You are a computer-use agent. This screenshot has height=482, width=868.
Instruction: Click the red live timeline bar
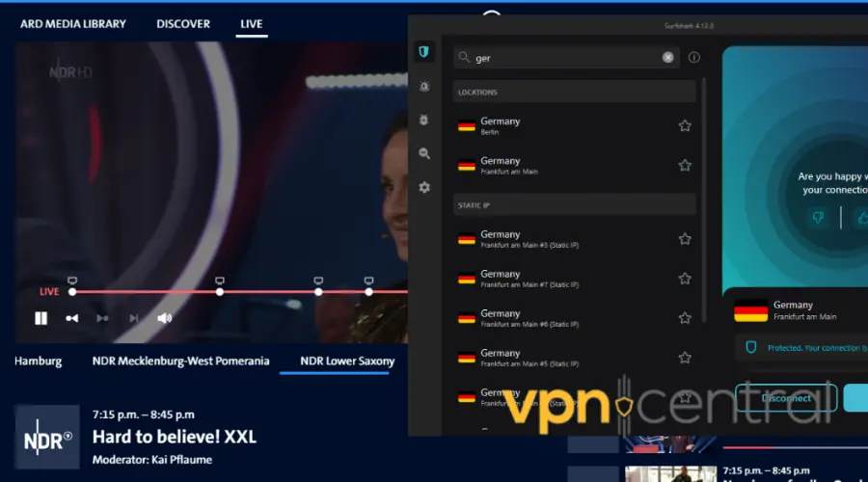[240, 292]
